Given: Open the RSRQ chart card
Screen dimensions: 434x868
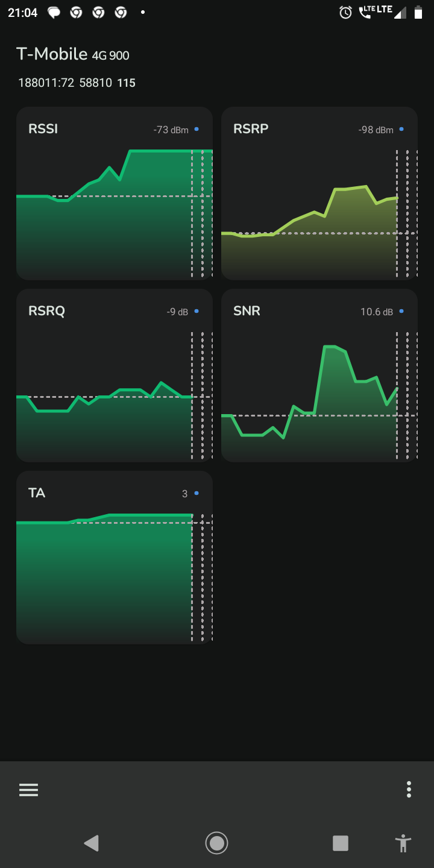Looking at the screenshot, I should (115, 376).
